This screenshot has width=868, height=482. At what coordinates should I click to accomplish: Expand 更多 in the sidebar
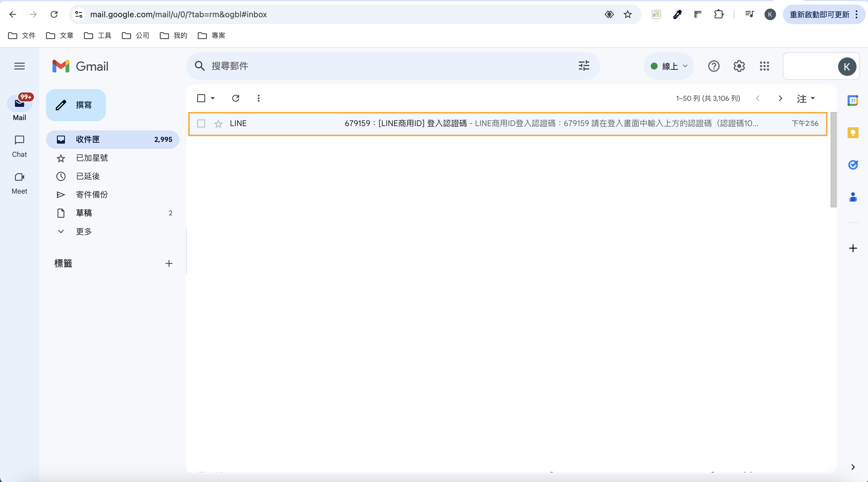[84, 232]
